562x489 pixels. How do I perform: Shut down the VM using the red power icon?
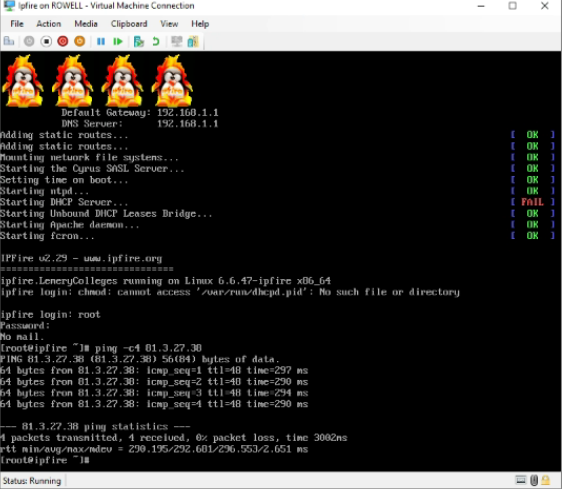click(63, 42)
